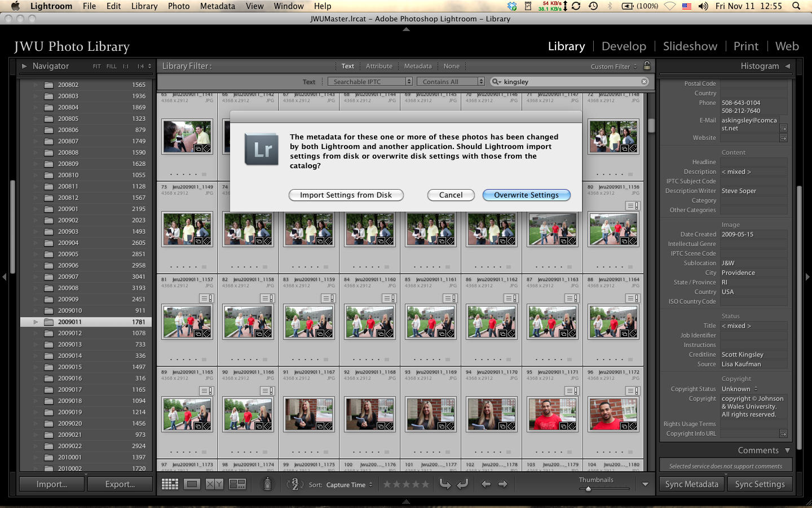812x508 pixels.
Task: Select the Painter spray can tool
Action: (268, 484)
